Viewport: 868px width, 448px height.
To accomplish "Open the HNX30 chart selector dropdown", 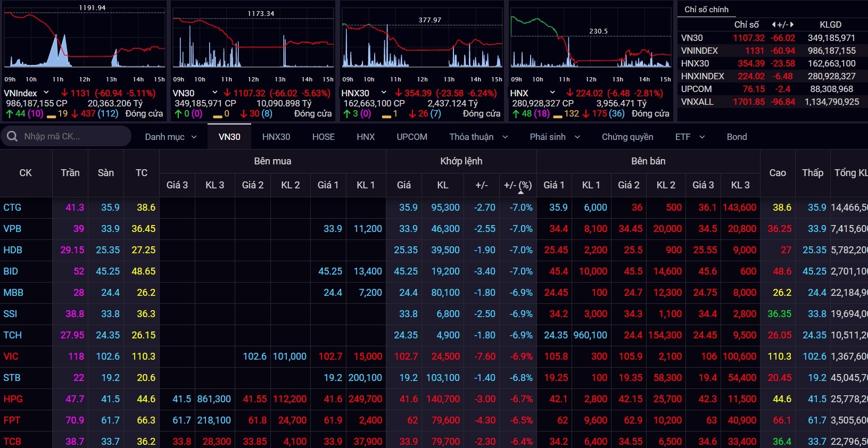I will pyautogui.click(x=384, y=93).
